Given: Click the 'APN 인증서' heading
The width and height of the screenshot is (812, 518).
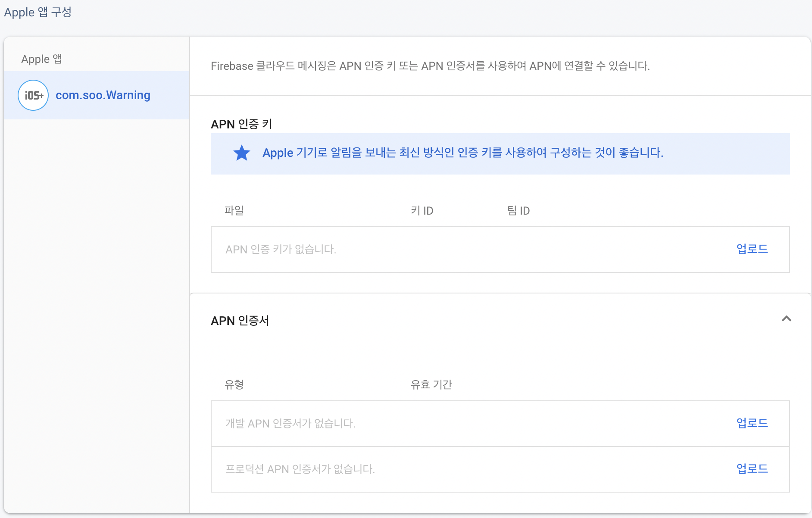Looking at the screenshot, I should click(x=240, y=321).
